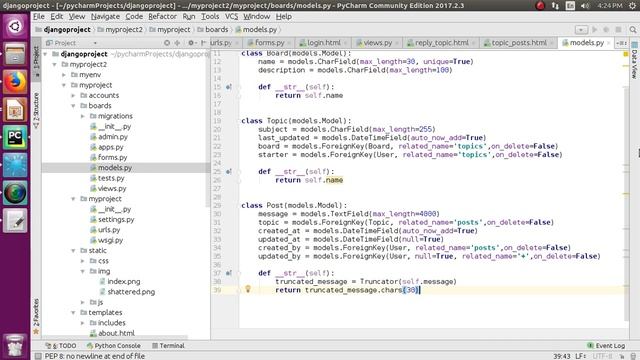The height and width of the screenshot is (360, 640).
Task: Switch to the reply_topic.html tab
Action: [x=442, y=42]
